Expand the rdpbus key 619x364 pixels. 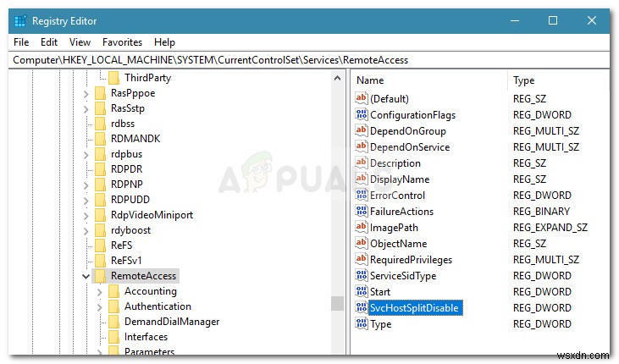[x=86, y=155]
